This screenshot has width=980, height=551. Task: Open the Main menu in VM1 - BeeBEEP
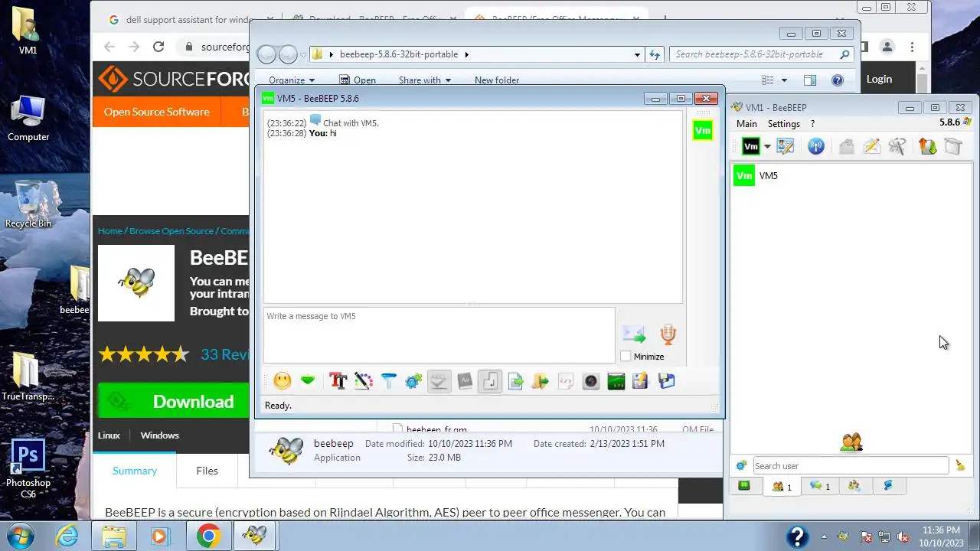pos(746,124)
